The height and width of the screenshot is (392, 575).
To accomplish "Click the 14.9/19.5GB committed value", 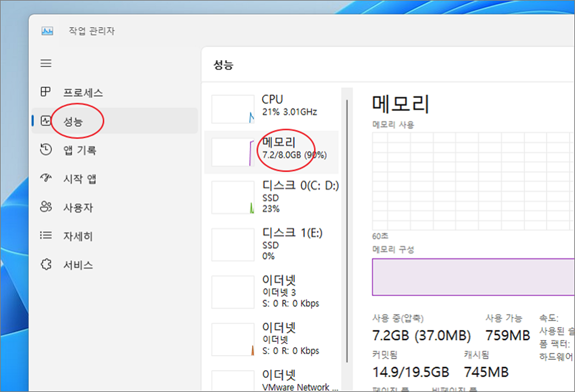I will point(410,372).
